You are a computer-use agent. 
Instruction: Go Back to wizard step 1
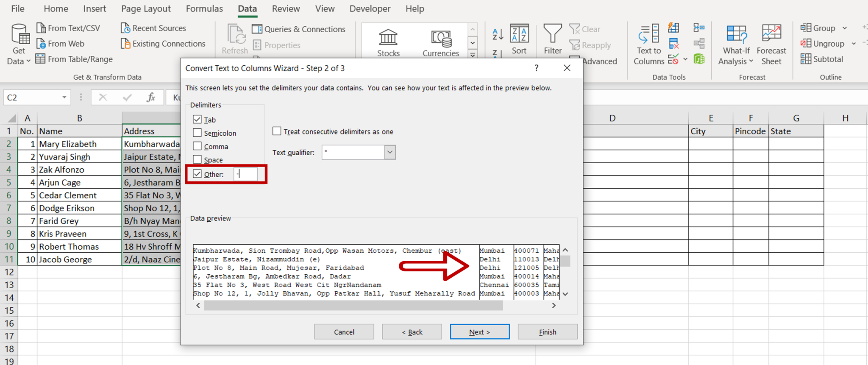[412, 332]
